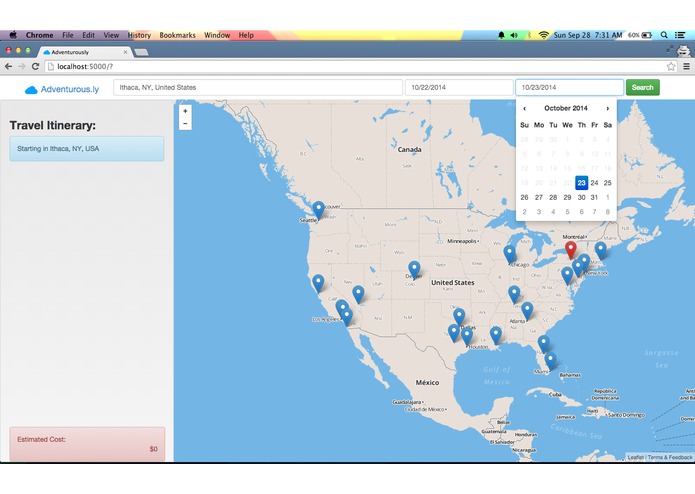Open a new browser tab

pos(141,53)
